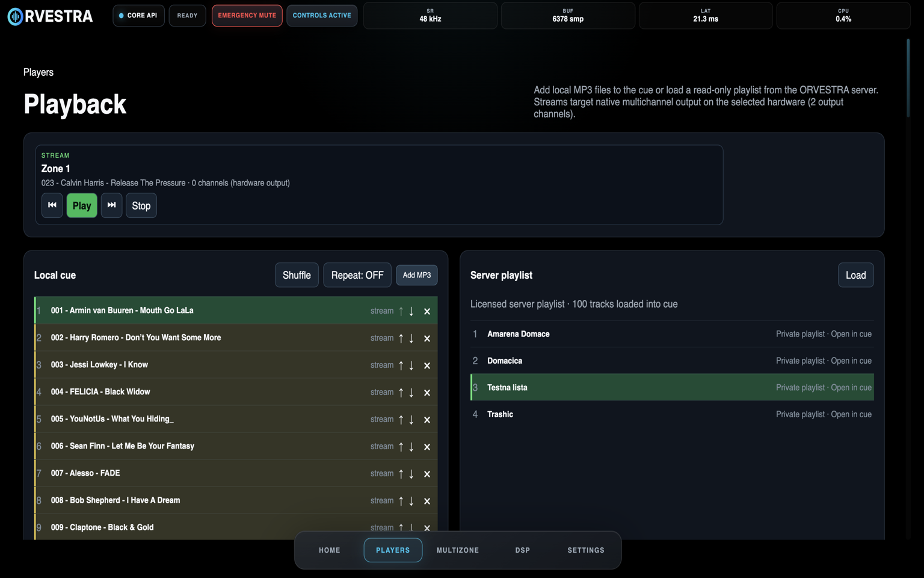Click the Core API status pill
The width and height of the screenshot is (924, 578).
(138, 16)
